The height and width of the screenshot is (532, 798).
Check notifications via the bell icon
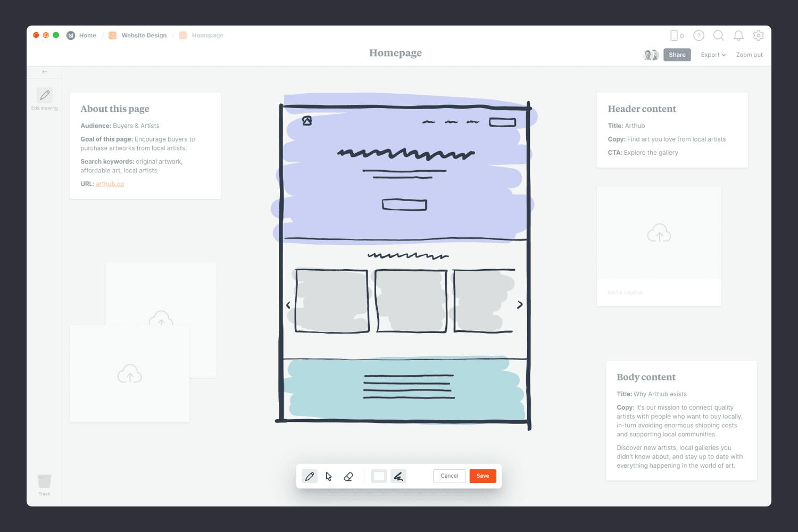pos(738,35)
